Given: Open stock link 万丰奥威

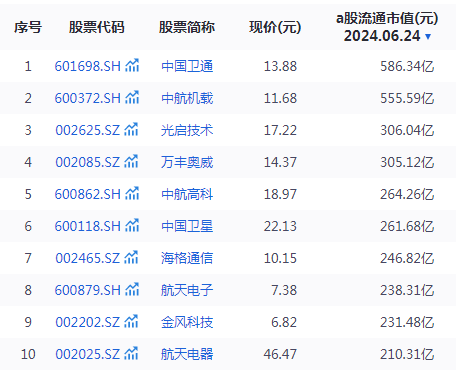Looking at the screenshot, I should coord(187,162).
